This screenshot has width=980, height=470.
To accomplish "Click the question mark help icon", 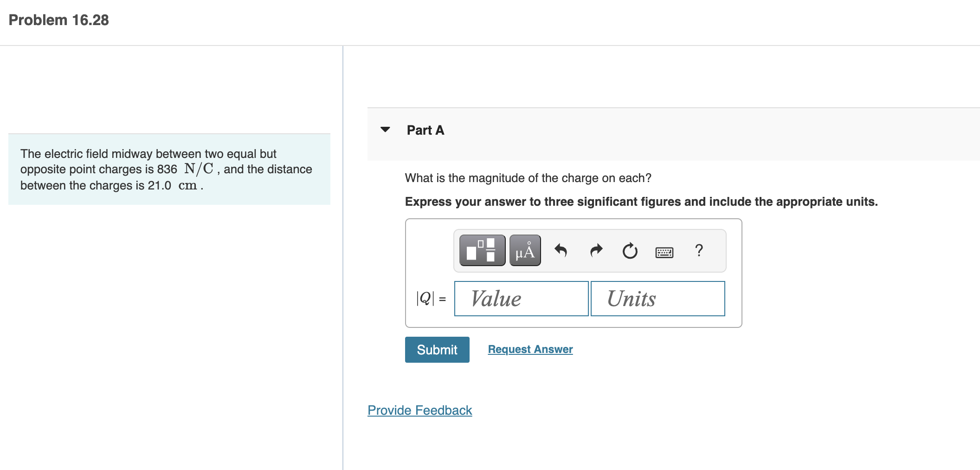I will (x=699, y=251).
